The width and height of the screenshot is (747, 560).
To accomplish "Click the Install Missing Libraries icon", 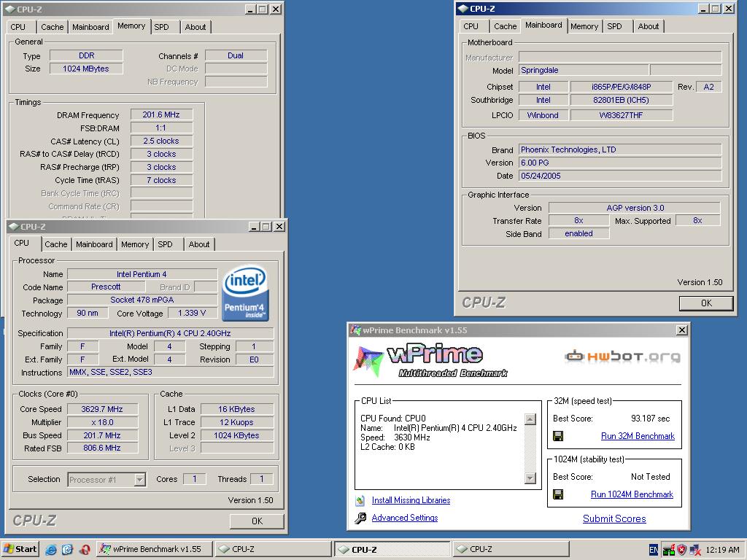I will [x=360, y=500].
